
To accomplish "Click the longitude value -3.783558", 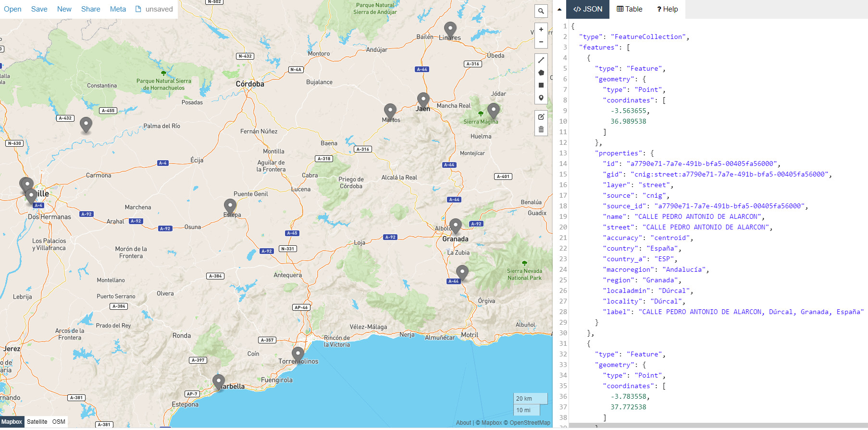I will coord(628,396).
